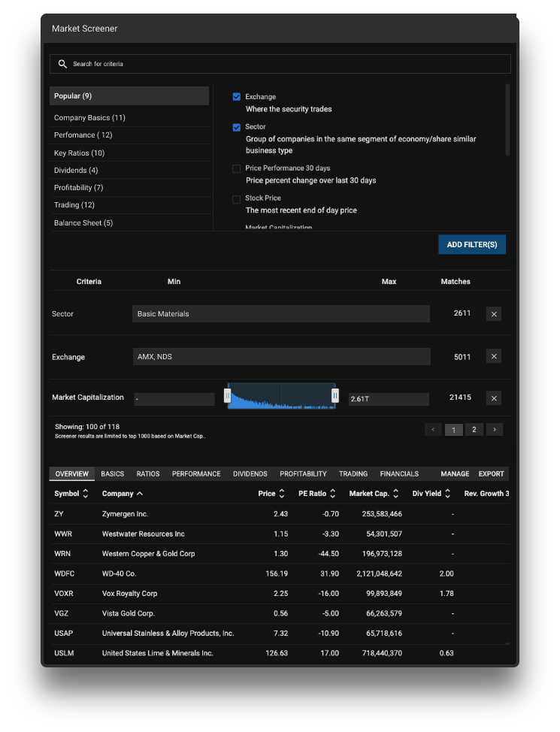
Task: Go to previous results page arrow
Action: [433, 430]
